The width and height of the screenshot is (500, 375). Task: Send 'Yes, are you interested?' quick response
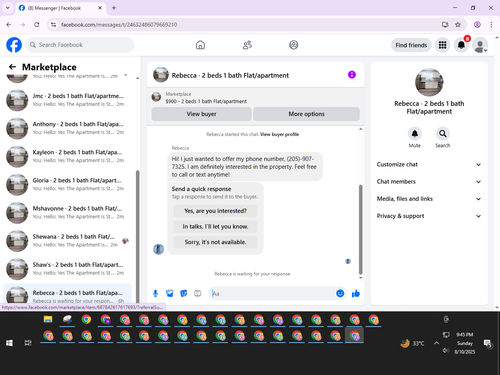(215, 211)
